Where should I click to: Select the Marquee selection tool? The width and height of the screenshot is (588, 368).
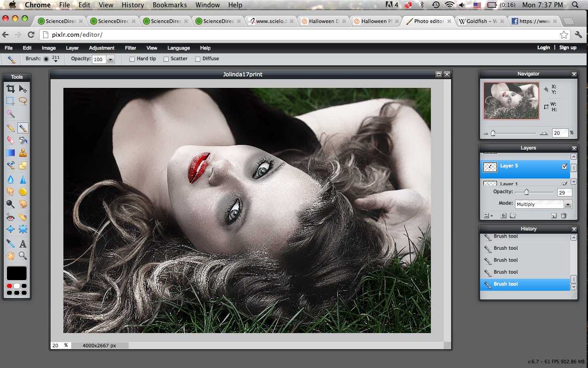11,101
